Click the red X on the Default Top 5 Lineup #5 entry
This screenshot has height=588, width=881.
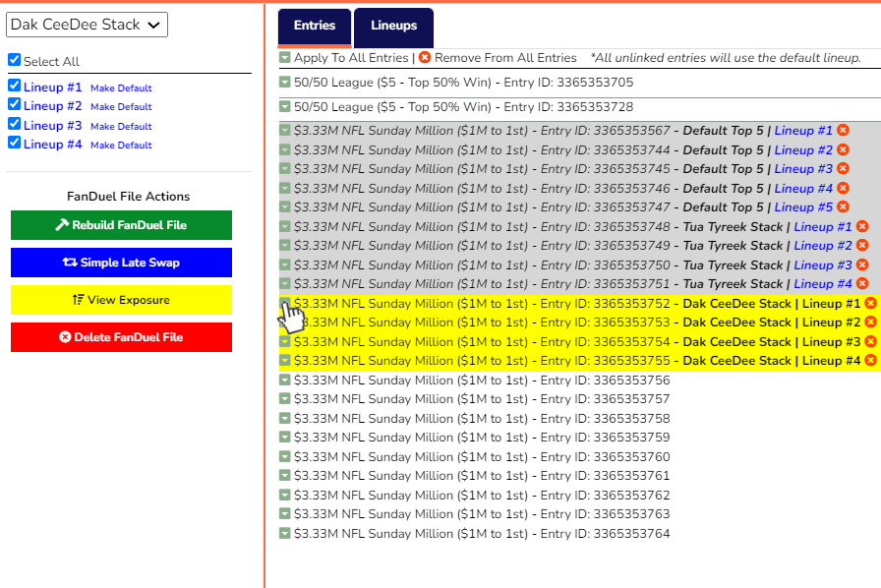pyautogui.click(x=844, y=206)
